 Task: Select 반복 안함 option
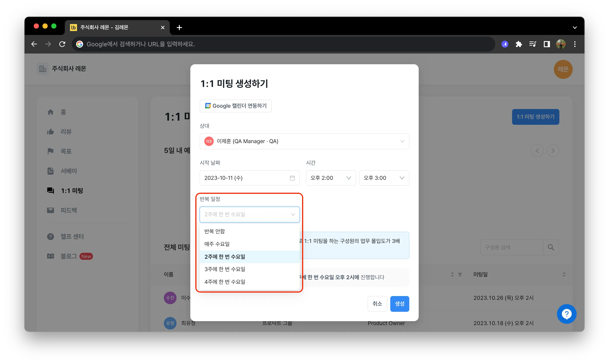pos(250,231)
